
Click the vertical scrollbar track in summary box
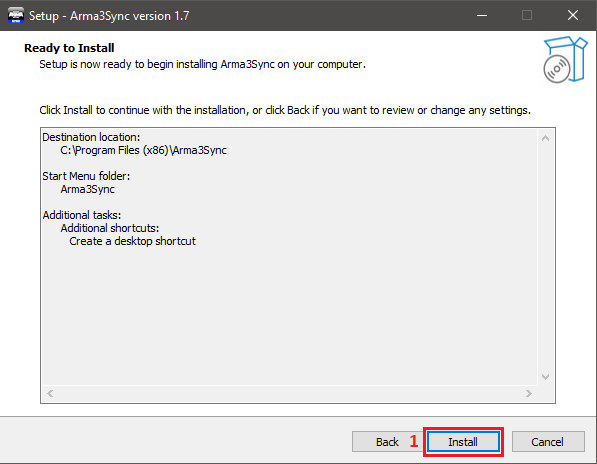point(545,258)
